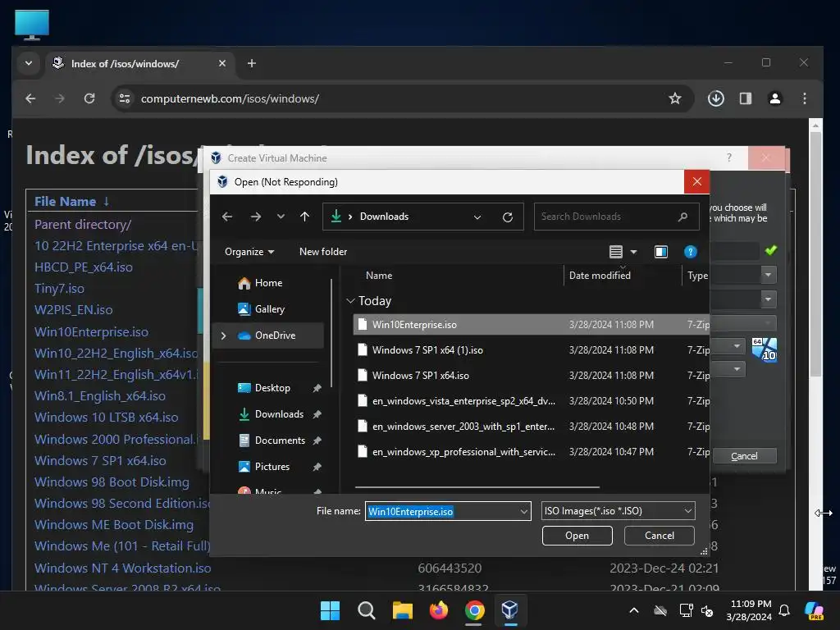Viewport: 840px width, 630px height.
Task: Open File Explorer from taskbar
Action: 402,610
